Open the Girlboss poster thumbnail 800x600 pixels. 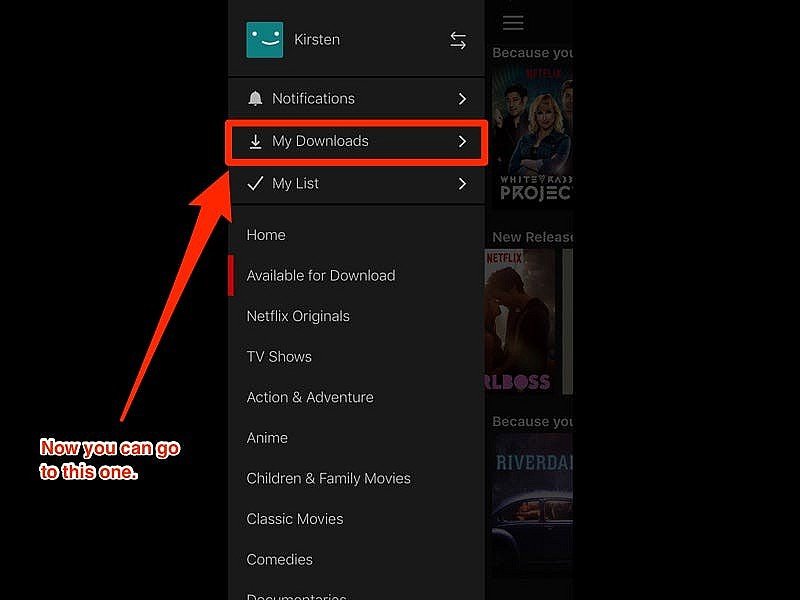tap(519, 321)
